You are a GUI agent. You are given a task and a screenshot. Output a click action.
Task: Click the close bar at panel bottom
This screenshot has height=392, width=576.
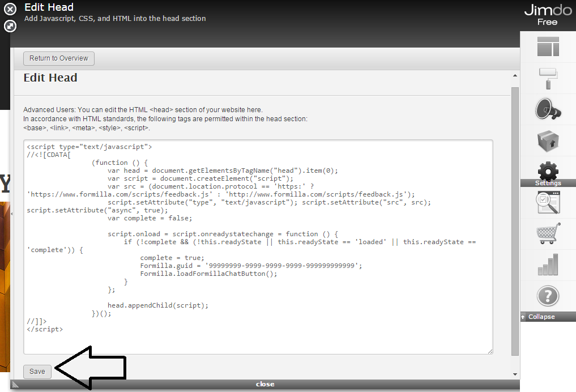pos(265,384)
